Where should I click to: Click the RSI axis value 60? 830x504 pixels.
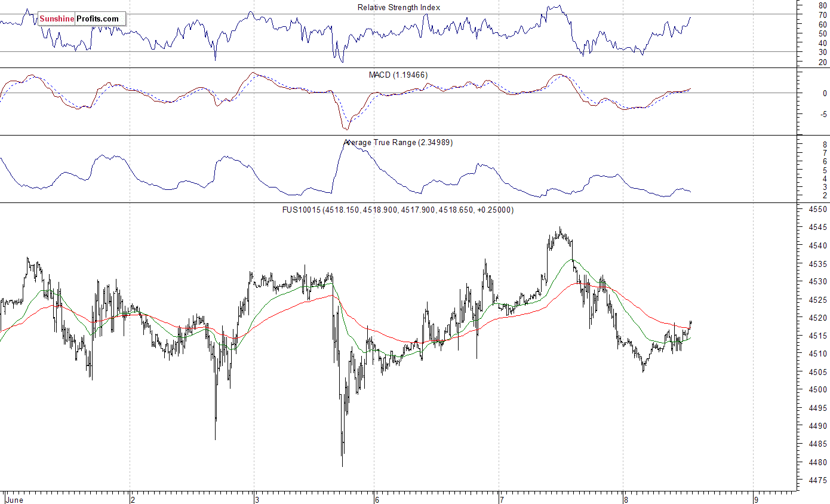point(823,24)
